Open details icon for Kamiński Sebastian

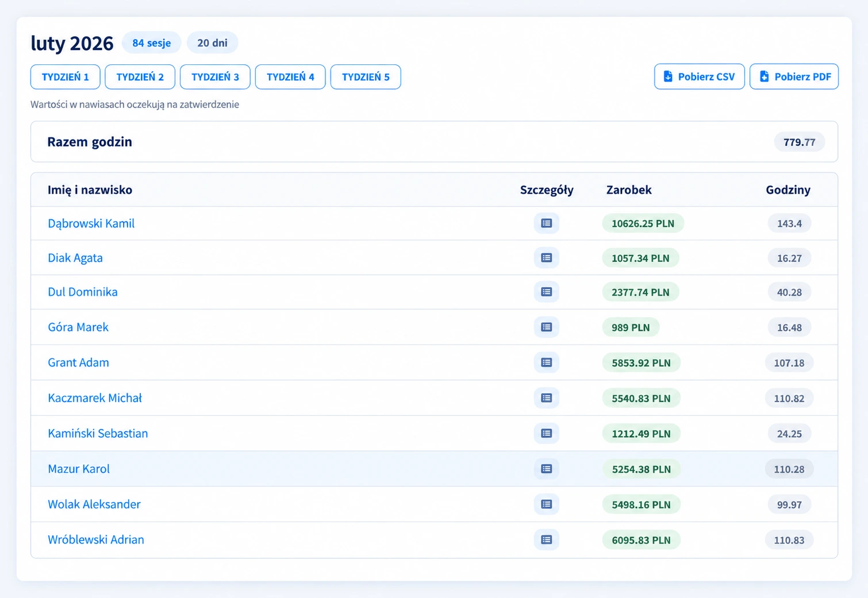tap(546, 434)
